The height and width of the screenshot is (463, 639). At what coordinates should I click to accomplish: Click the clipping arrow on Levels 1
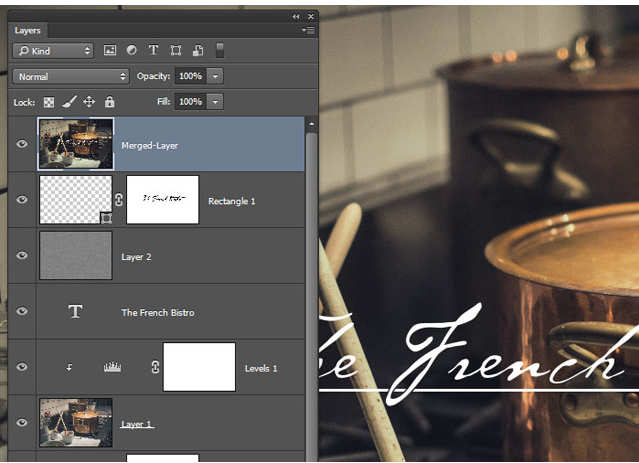[x=69, y=367]
